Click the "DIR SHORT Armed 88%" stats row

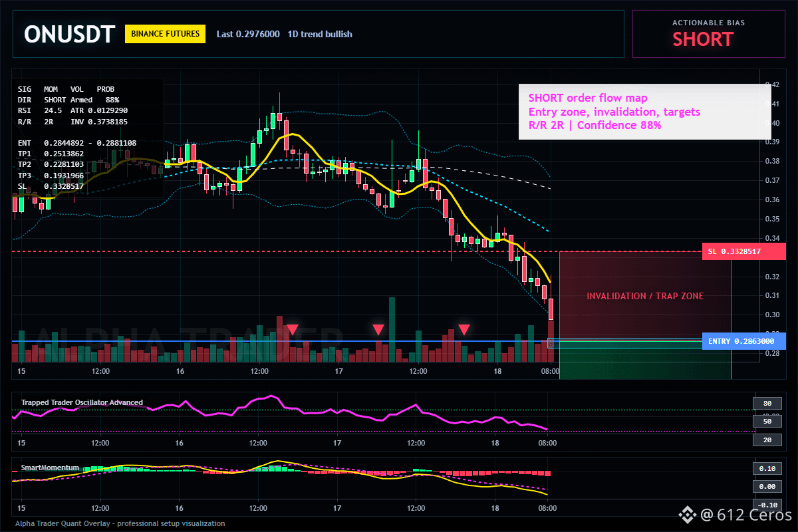click(68, 99)
